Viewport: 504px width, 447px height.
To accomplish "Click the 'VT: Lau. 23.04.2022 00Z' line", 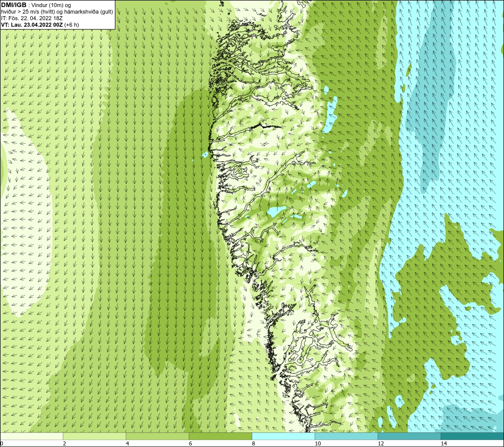I will pyautogui.click(x=32, y=25).
